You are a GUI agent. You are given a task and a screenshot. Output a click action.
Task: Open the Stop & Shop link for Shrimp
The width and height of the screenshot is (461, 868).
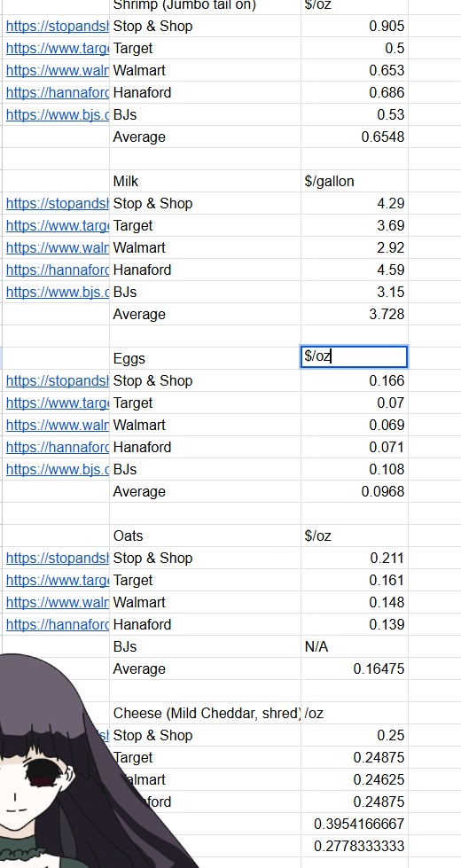click(58, 26)
